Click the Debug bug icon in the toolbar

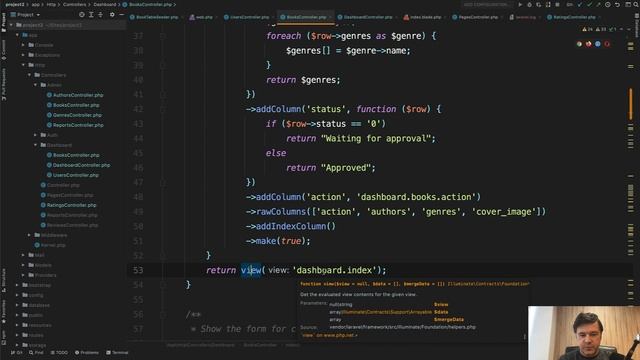coord(529,4)
